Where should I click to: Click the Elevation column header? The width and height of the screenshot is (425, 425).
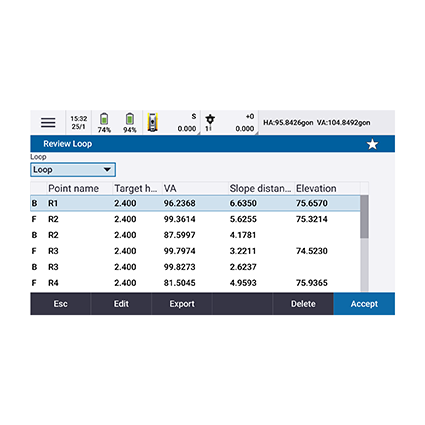pos(316,188)
